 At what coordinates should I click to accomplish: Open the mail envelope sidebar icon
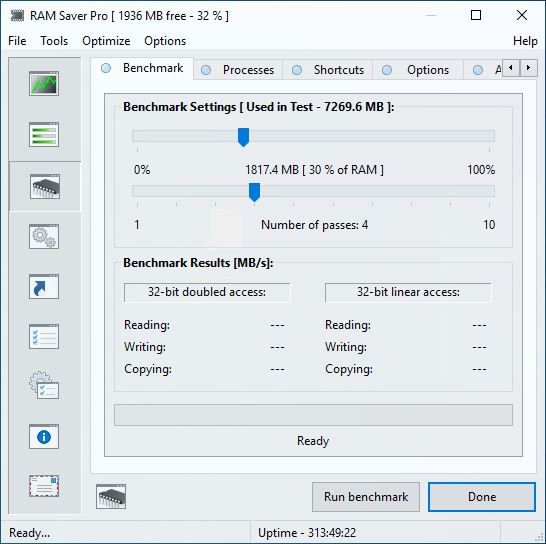click(x=44, y=486)
